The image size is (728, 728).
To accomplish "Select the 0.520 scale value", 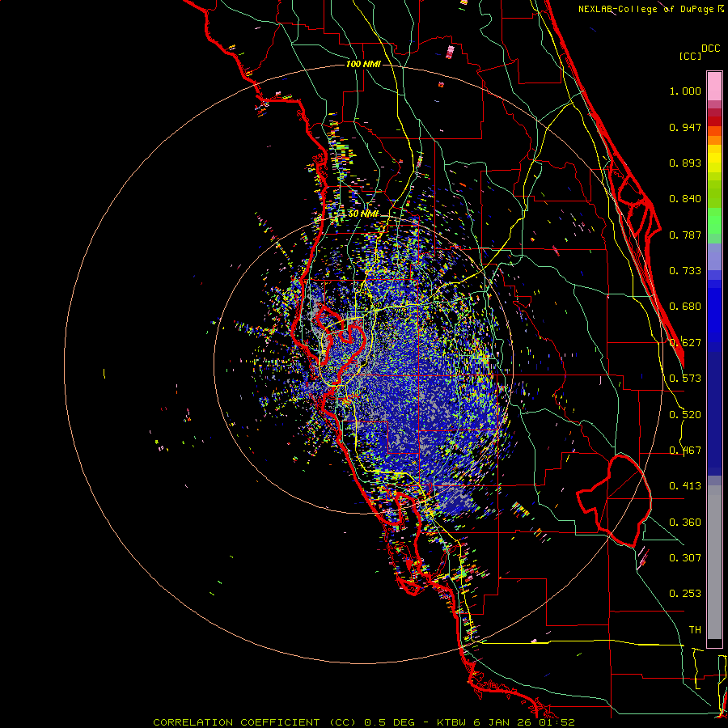I will [x=685, y=415].
